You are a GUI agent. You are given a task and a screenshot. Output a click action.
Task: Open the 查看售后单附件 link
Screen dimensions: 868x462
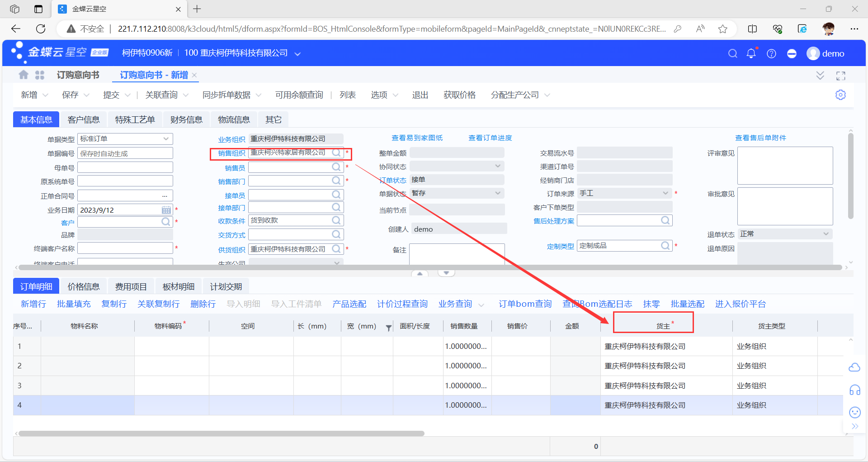tap(760, 138)
